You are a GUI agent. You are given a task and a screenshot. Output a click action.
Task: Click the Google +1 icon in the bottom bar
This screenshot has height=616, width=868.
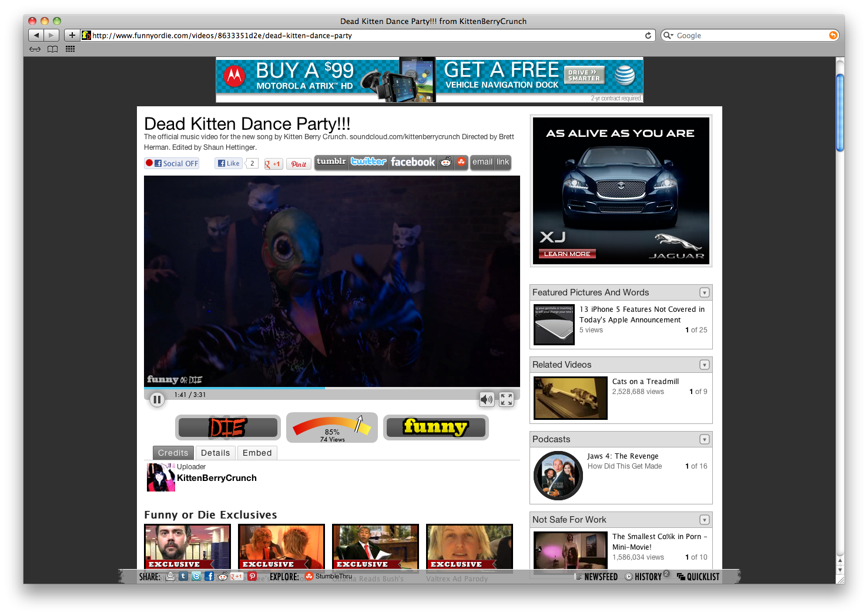pyautogui.click(x=237, y=577)
